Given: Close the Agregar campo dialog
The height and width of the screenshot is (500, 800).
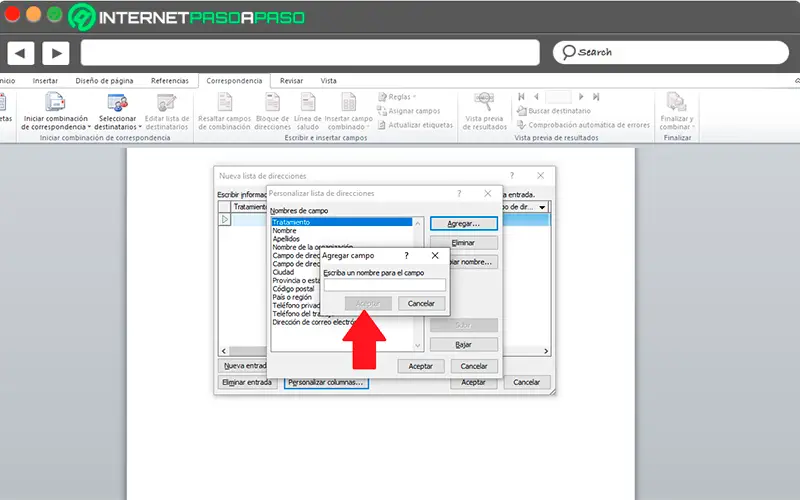Looking at the screenshot, I should point(435,256).
